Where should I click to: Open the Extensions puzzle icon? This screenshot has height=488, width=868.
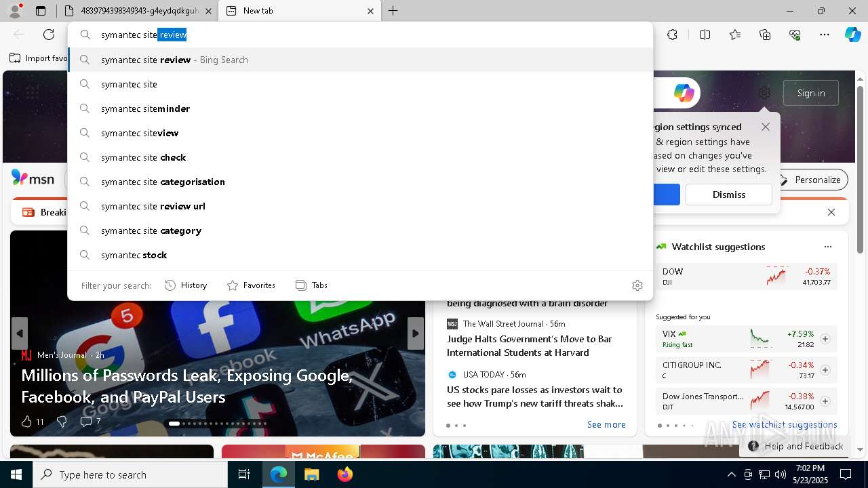(x=672, y=35)
